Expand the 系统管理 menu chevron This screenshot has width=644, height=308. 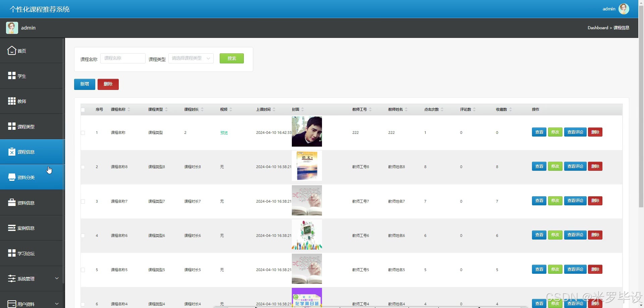click(57, 278)
